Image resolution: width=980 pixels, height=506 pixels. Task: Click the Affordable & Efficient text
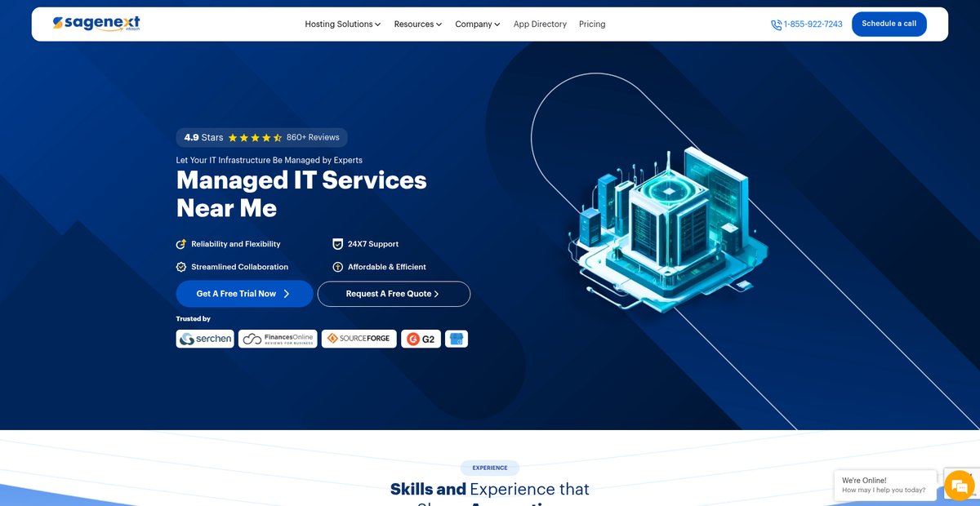click(387, 267)
